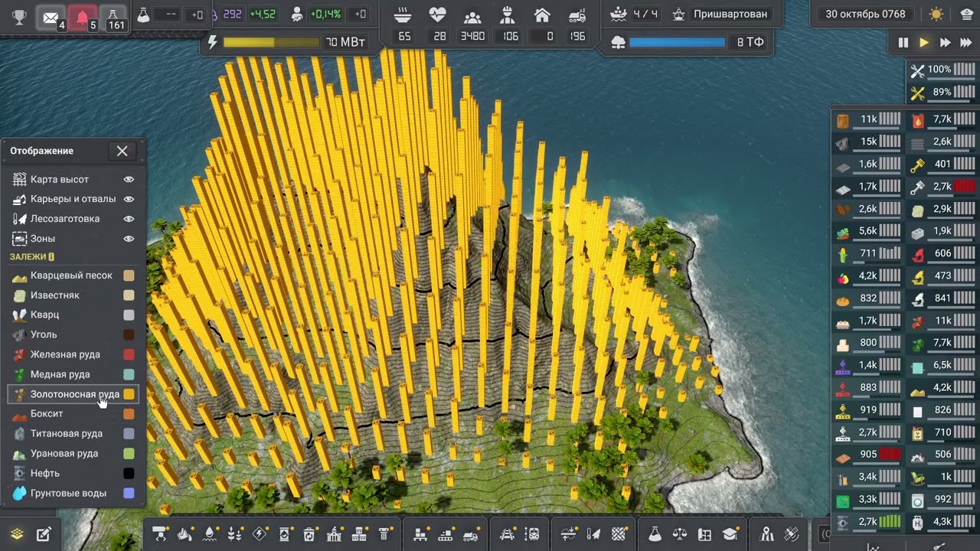Open the world map icon
Image resolution: width=980 pixels, height=551 pixels.
(767, 533)
